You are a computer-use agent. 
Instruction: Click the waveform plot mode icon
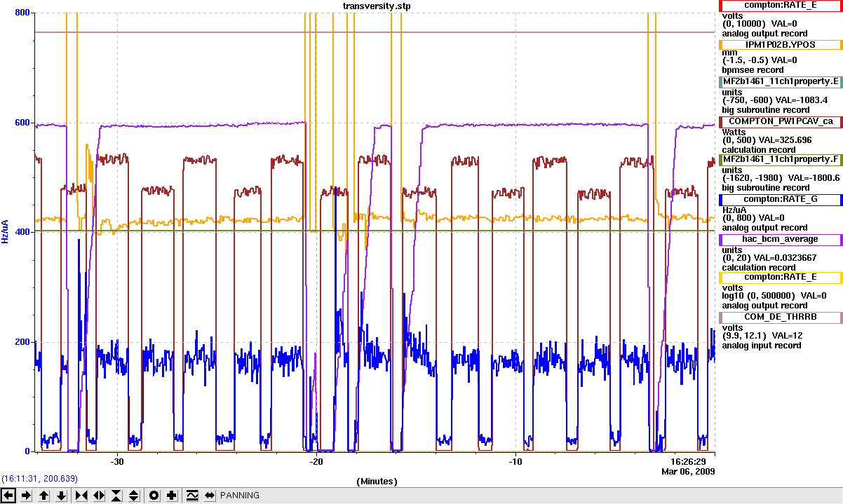192,496
